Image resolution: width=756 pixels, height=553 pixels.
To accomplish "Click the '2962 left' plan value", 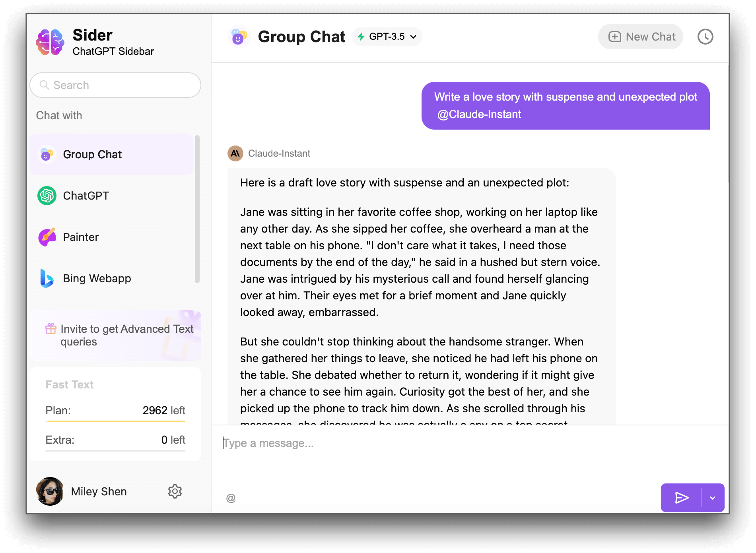I will click(x=164, y=410).
